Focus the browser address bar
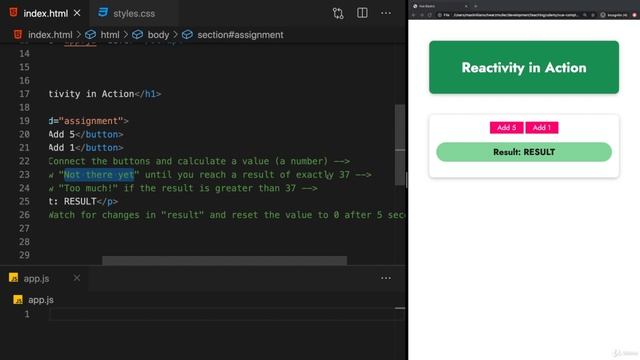The width and height of the screenshot is (640, 360). coord(516,15)
